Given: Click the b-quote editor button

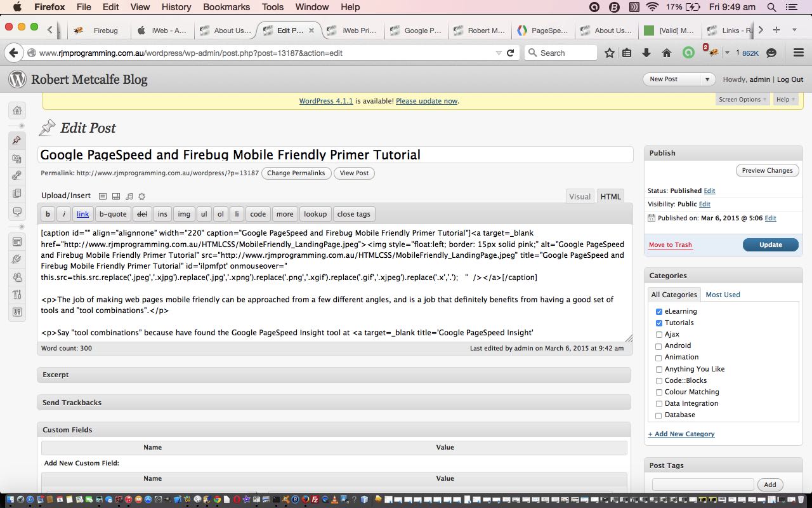Looking at the screenshot, I should point(113,214).
